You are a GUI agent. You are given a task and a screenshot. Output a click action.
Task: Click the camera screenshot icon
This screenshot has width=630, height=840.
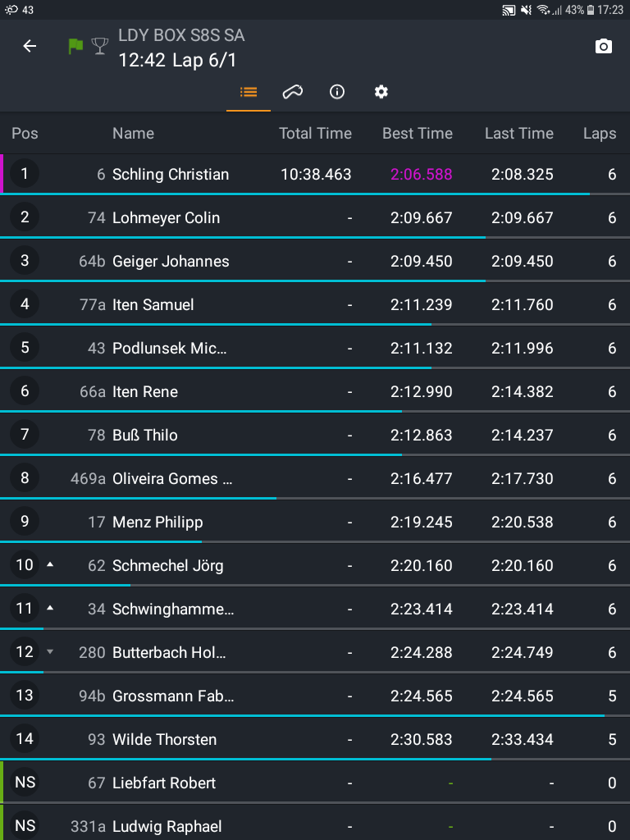point(604,47)
